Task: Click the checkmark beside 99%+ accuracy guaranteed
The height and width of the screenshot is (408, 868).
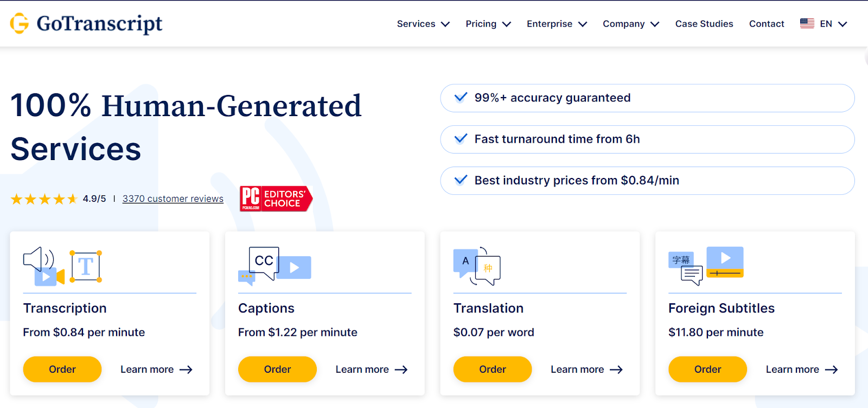Action: tap(460, 98)
